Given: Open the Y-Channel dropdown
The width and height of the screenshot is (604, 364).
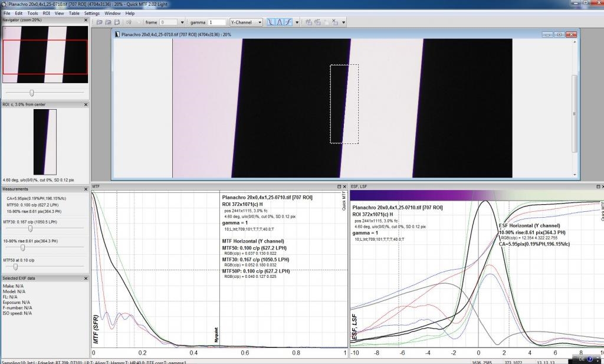Looking at the screenshot, I should 245,22.
